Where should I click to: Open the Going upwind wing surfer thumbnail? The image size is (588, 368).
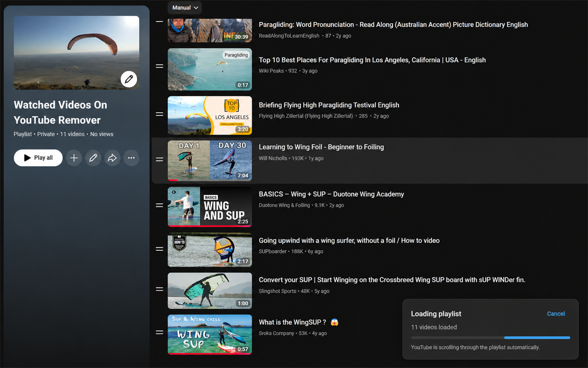point(210,249)
